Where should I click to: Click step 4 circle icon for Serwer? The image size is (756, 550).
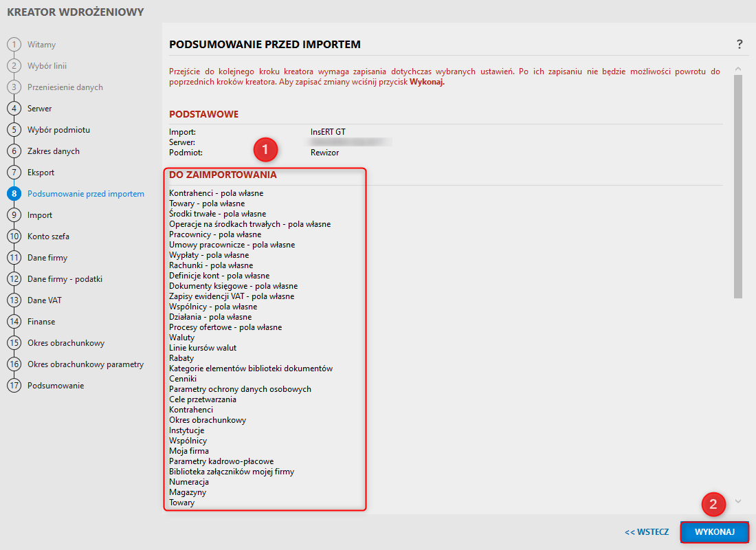click(x=14, y=109)
